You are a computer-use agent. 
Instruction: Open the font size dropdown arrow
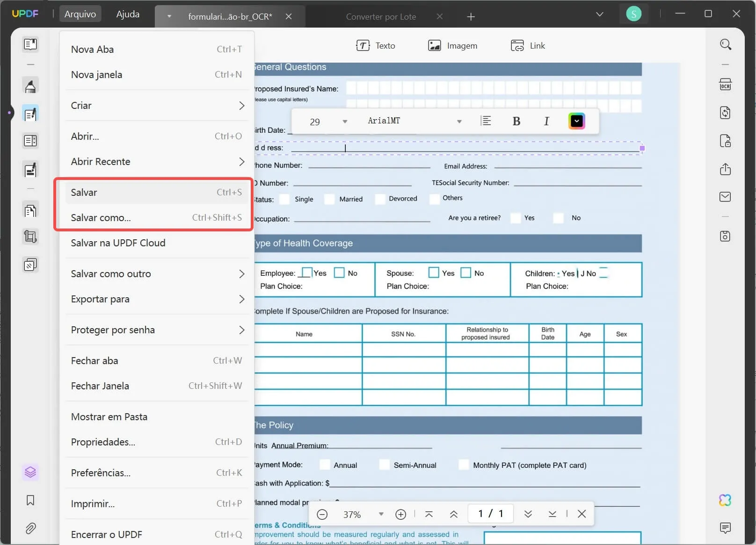click(345, 122)
